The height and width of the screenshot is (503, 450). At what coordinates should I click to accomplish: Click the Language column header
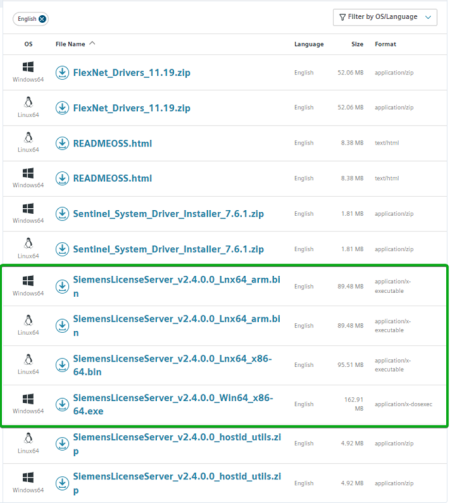pos(309,44)
